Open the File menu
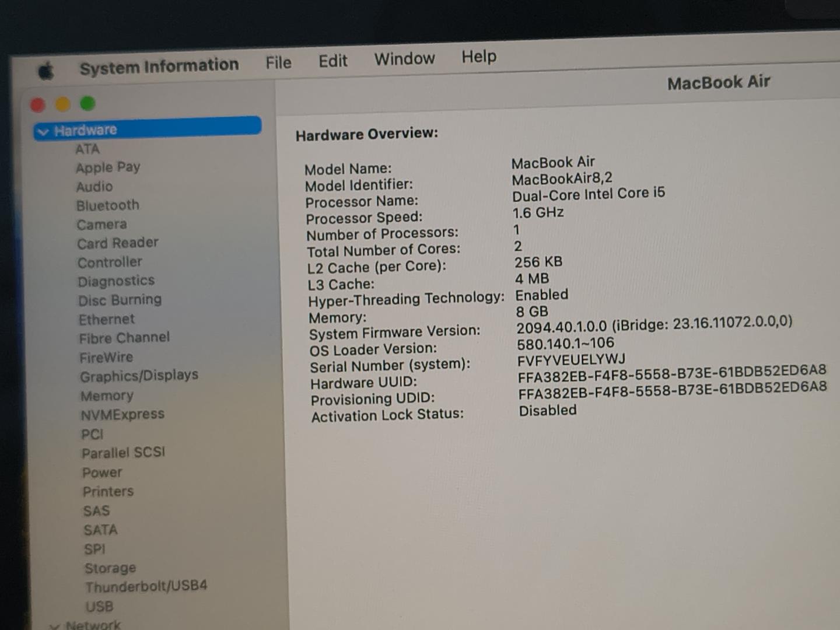The image size is (840, 630). 278,62
